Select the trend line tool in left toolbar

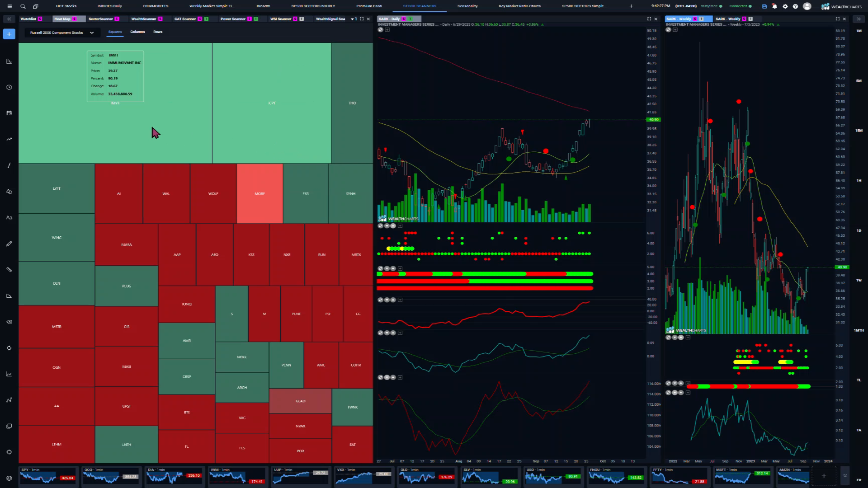pyautogui.click(x=9, y=165)
